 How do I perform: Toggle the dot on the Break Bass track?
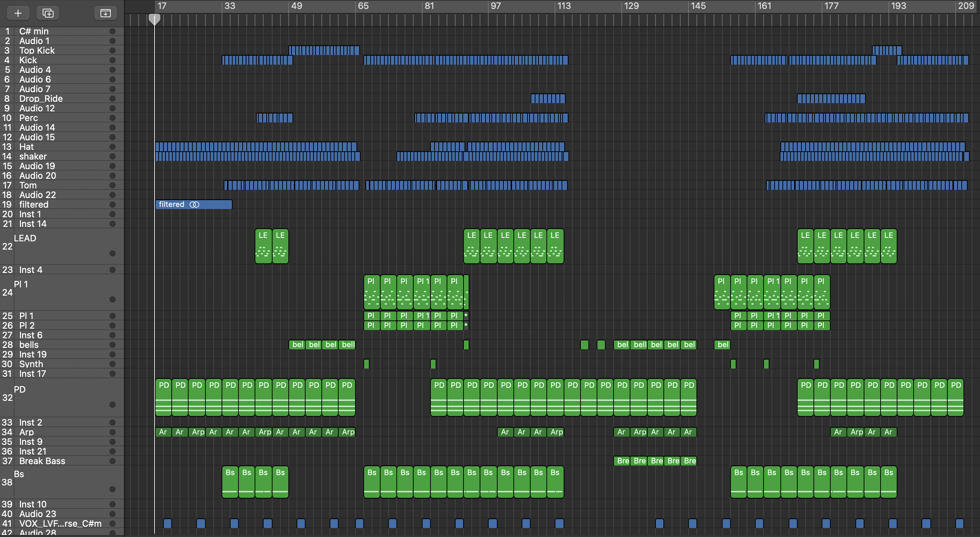point(112,461)
